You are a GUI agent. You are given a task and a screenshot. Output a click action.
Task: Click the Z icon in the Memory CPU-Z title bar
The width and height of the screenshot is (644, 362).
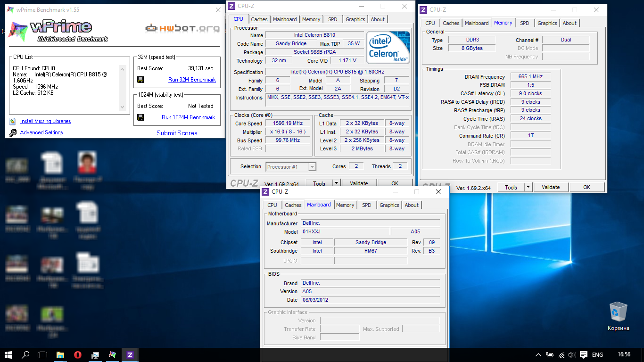(423, 10)
